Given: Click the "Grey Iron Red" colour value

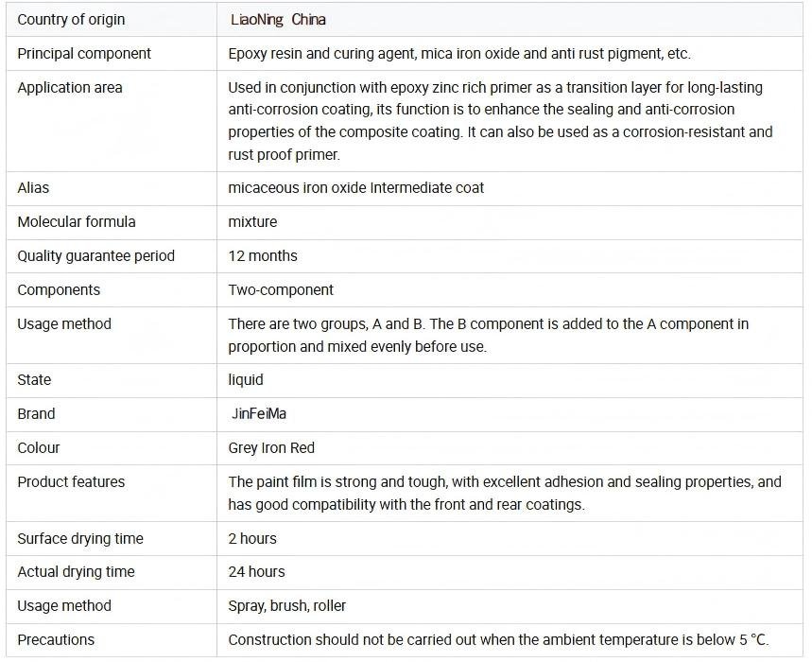Looking at the screenshot, I should [271, 448].
